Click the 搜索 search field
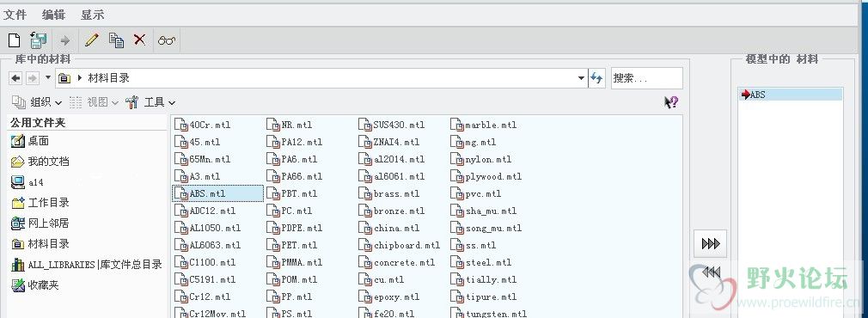Screen dimensions: 868x318 pos(646,78)
